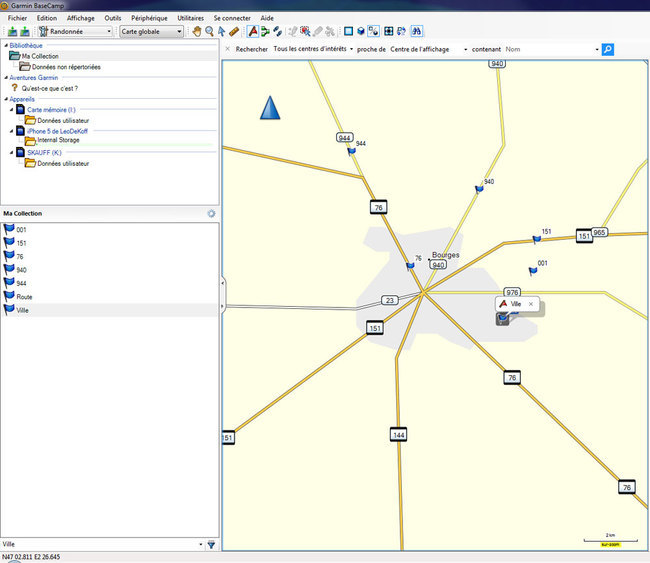Image resolution: width=650 pixels, height=563 pixels.
Task: Open the Utilitaires menu
Action: [191, 18]
